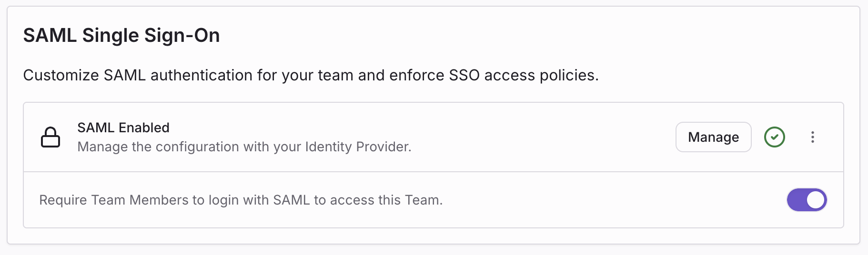
Task: Click "access this Team" at the sentence end
Action: (386, 200)
